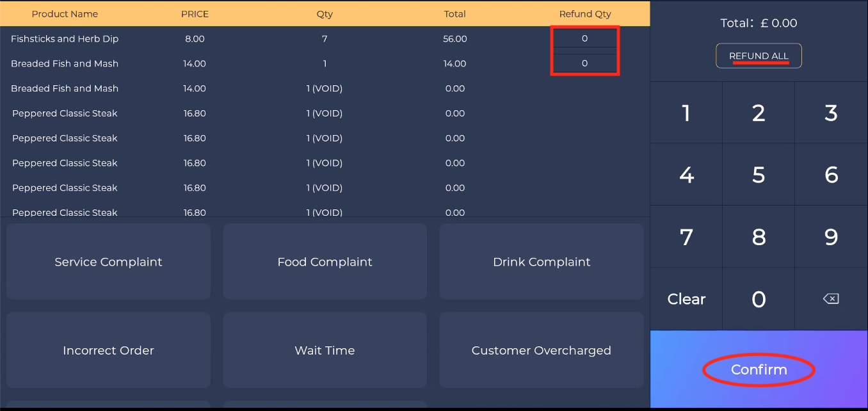Select Drink Complaint refund reason
The image size is (868, 411).
coord(542,261)
